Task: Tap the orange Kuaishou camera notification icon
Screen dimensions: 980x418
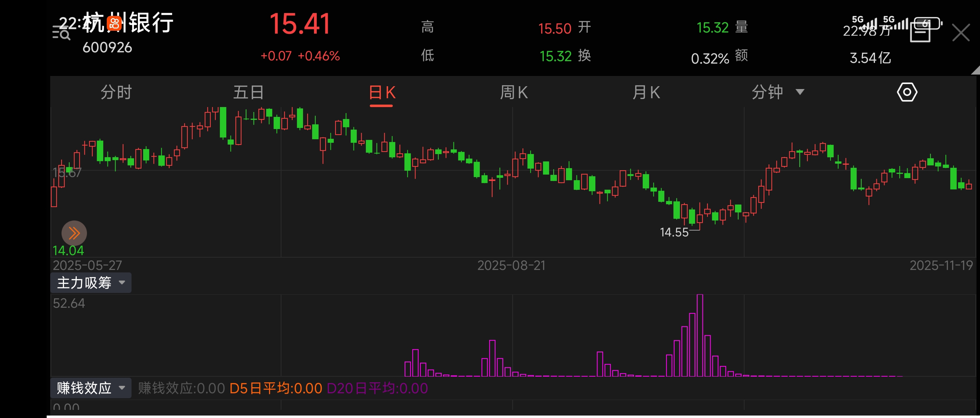Action: pos(114,24)
